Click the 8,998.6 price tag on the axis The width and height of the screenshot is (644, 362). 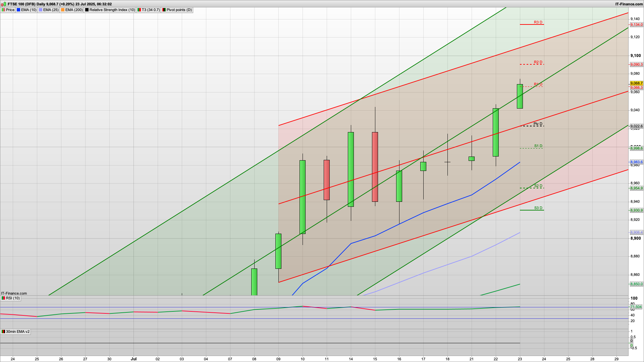[636, 148]
